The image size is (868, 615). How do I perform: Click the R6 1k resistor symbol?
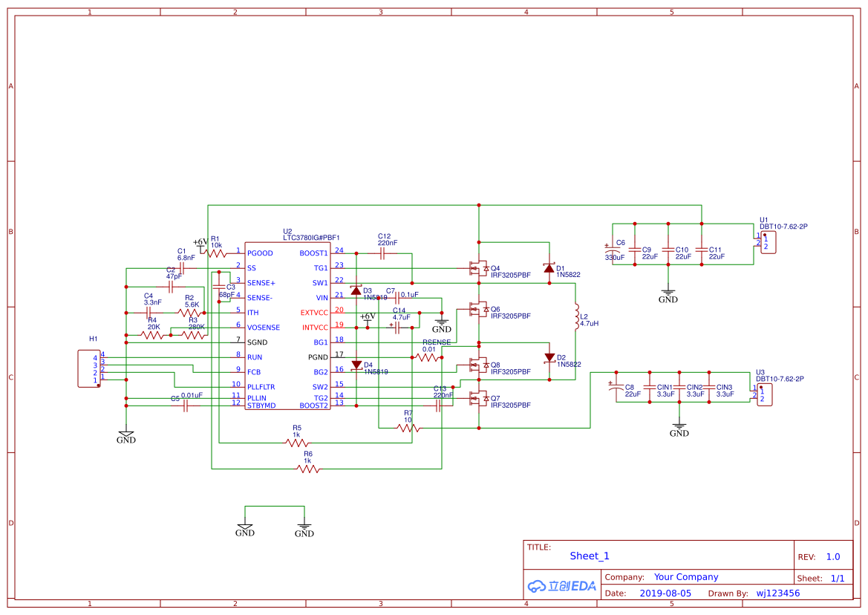[308, 469]
